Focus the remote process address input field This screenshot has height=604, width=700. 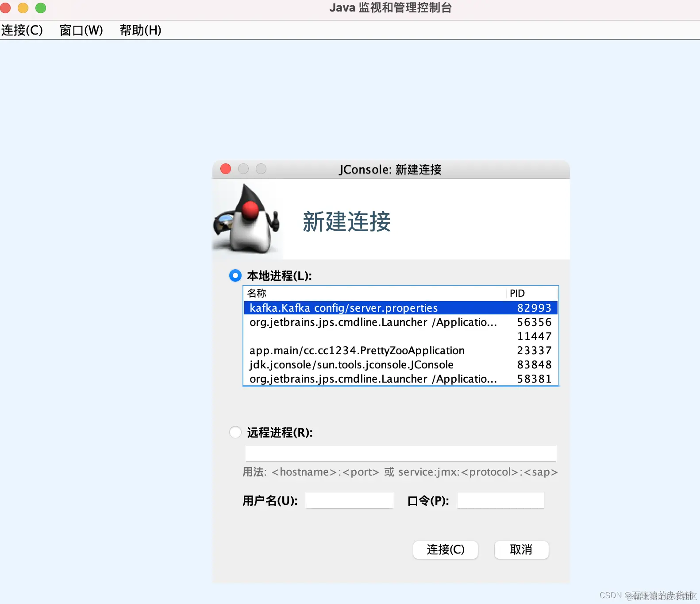click(x=400, y=453)
